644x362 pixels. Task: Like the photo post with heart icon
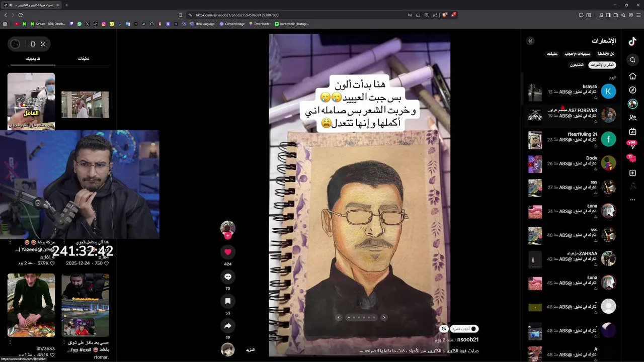tap(228, 252)
